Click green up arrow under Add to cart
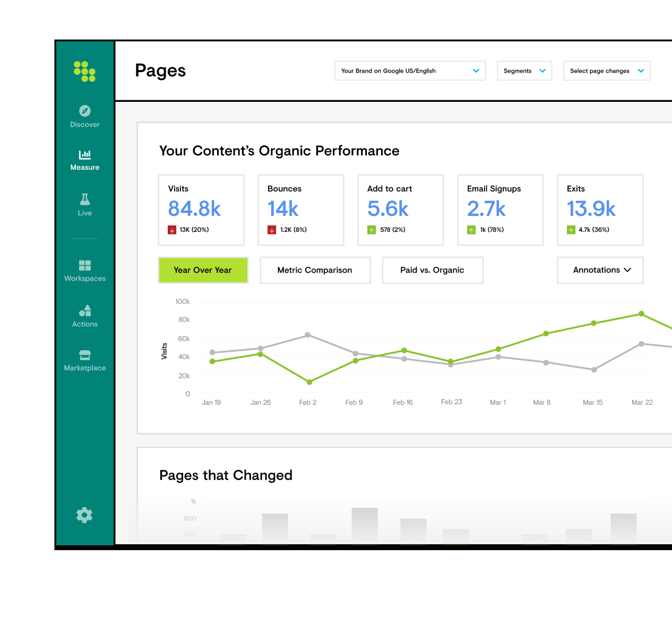 (372, 230)
